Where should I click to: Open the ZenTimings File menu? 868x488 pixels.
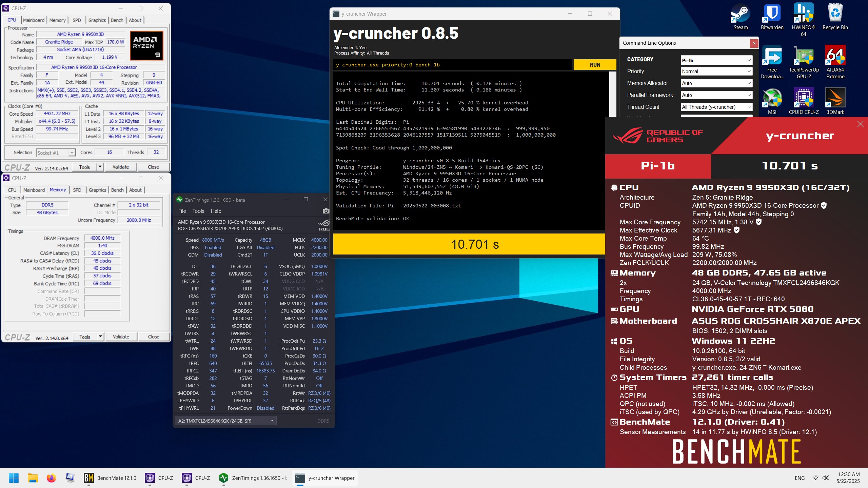point(182,211)
